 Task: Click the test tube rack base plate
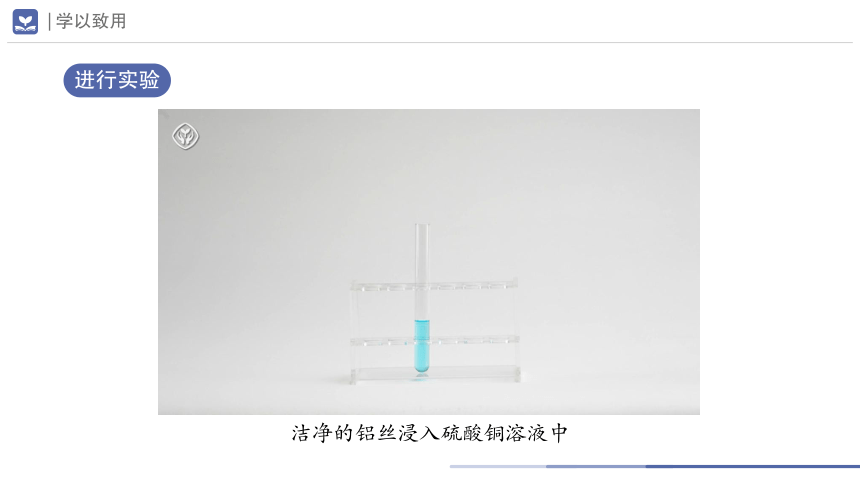click(435, 375)
